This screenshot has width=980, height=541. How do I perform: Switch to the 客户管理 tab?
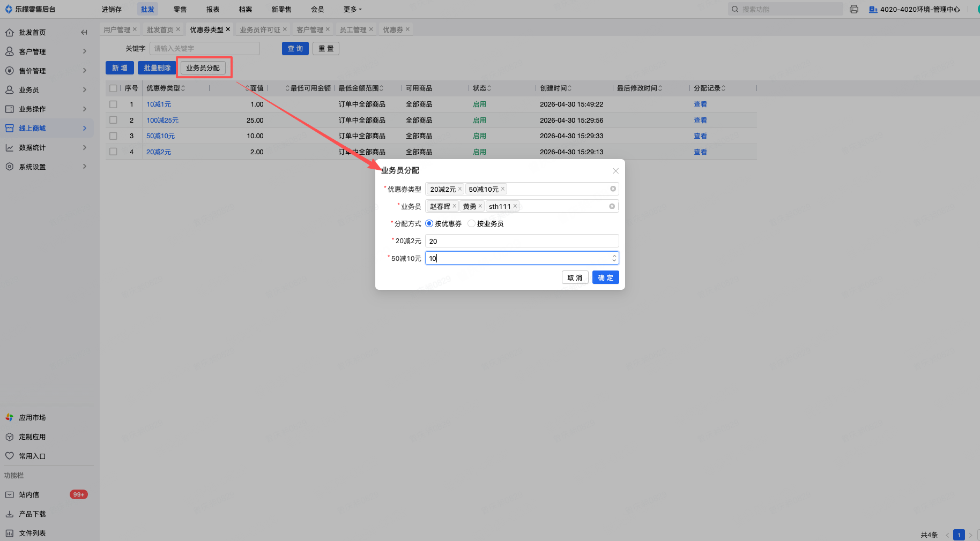coord(310,29)
